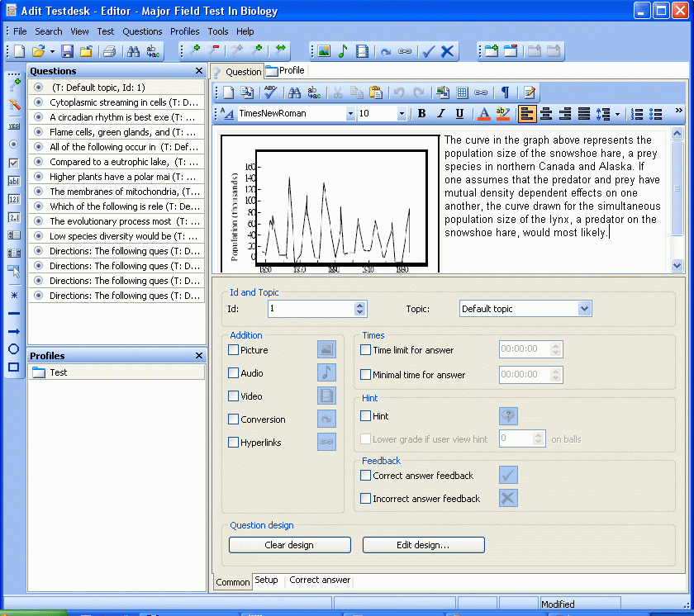Toggle Underline formatting
Viewport: 694px width, 616px height.
tap(460, 114)
